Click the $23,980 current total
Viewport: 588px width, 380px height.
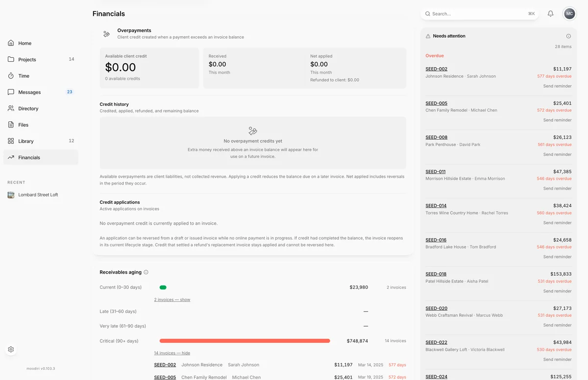click(359, 287)
